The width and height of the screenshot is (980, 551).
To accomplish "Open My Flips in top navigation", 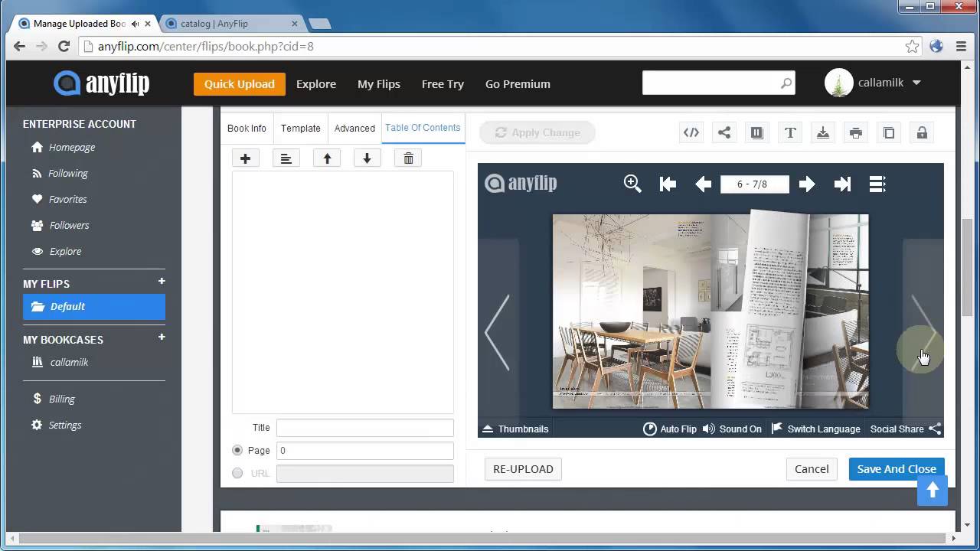I will [379, 84].
